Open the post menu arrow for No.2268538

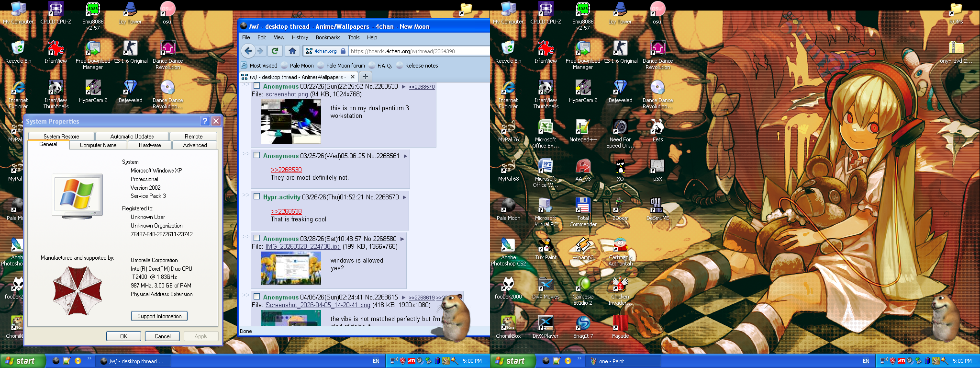point(404,87)
